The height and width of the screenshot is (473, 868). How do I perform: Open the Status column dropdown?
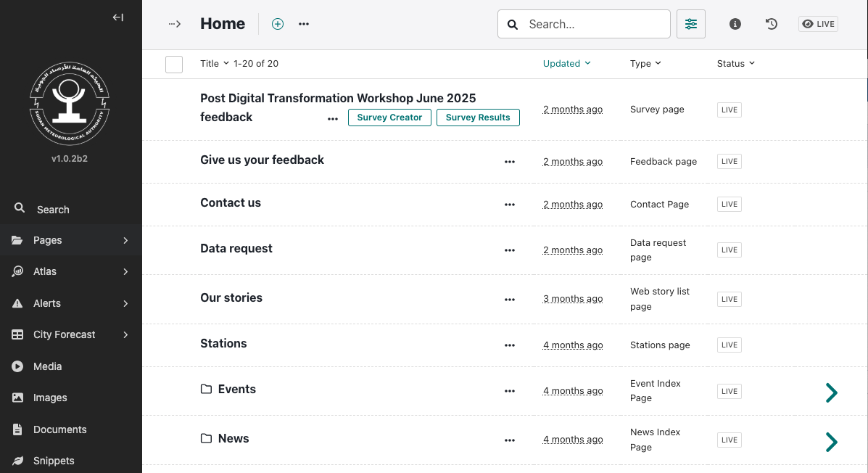pos(736,63)
